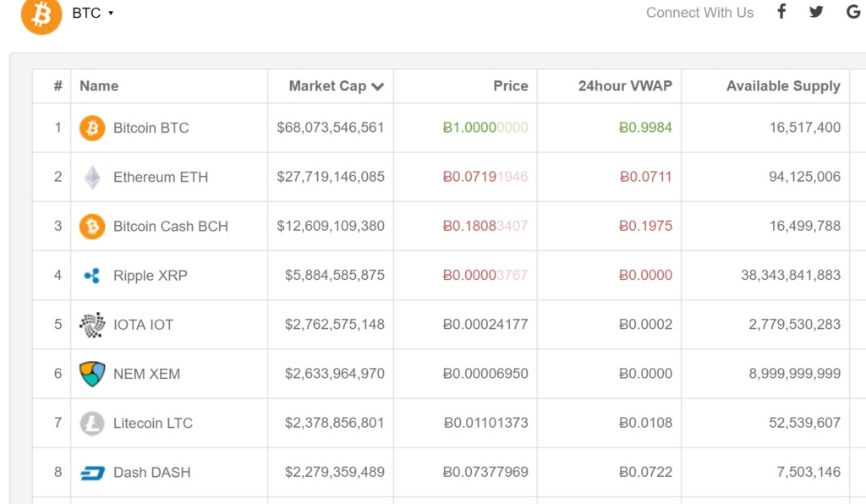The width and height of the screenshot is (866, 504).
Task: Open the Ripple XRP name link
Action: click(x=151, y=276)
